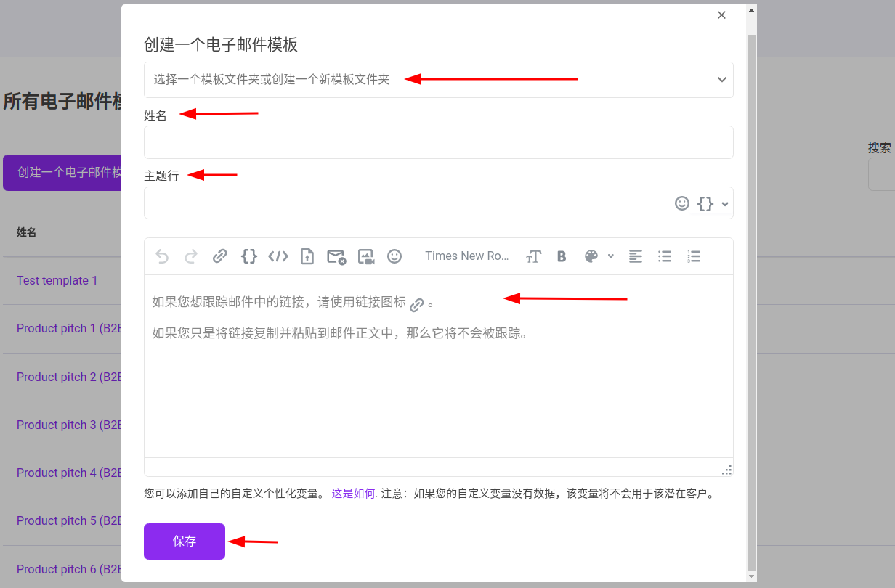Click the 主题行 subject line input field

pos(439,203)
